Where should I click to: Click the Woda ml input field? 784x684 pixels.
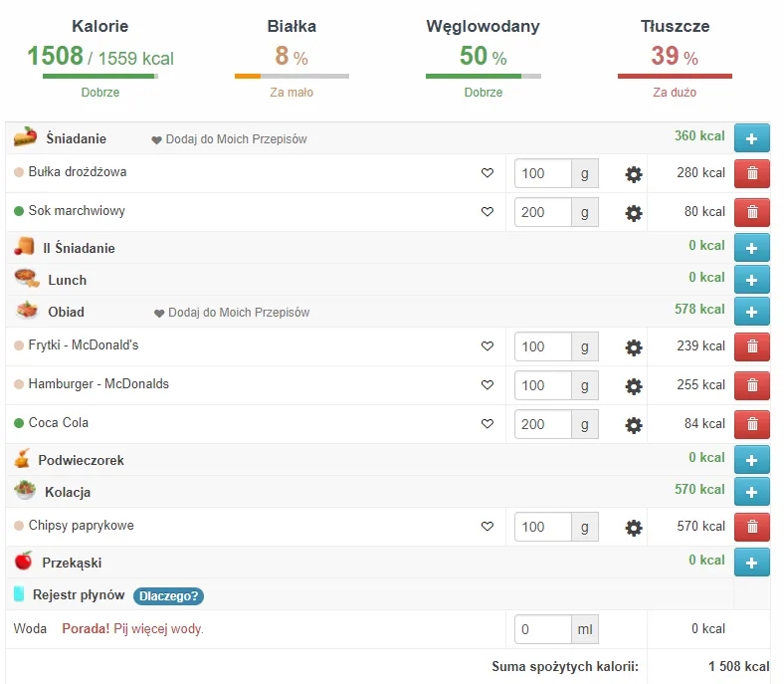(543, 629)
